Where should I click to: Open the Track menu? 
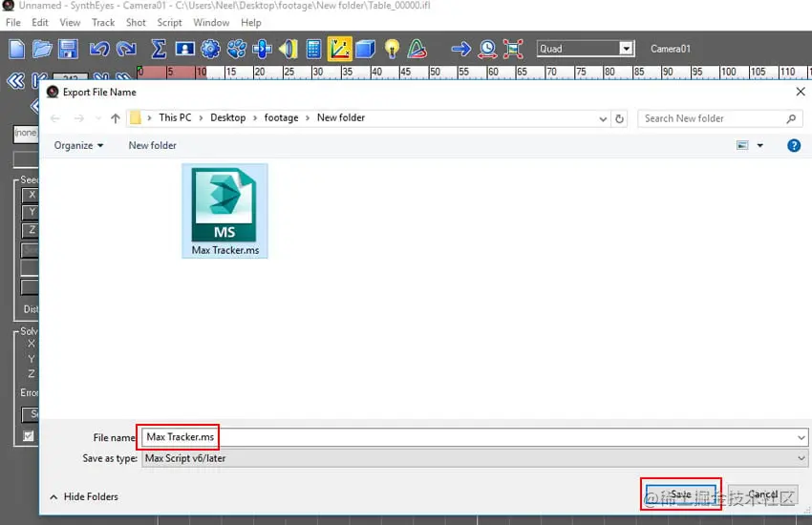(103, 23)
